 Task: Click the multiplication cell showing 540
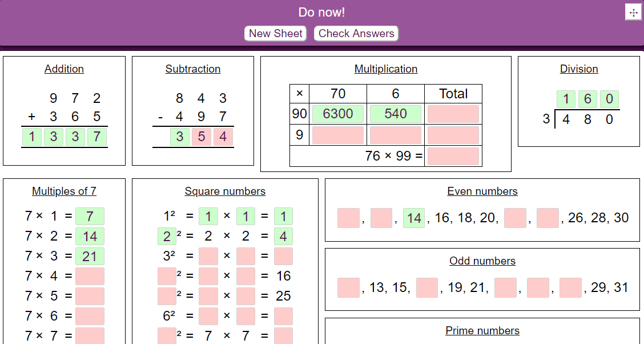tap(396, 114)
